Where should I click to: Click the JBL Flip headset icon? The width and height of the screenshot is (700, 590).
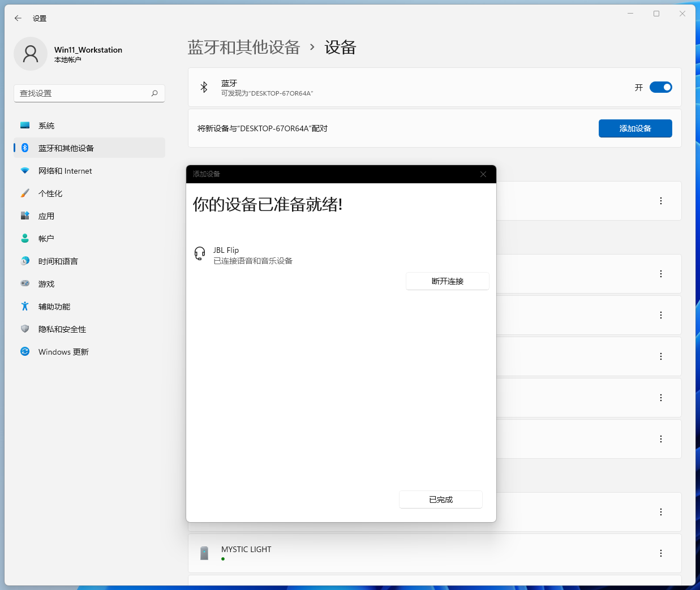(200, 253)
